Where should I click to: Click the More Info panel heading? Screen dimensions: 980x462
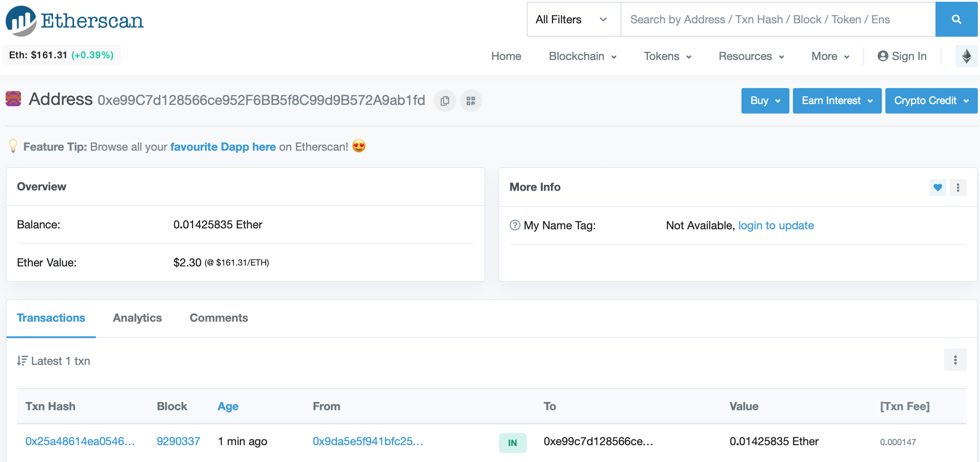535,187
